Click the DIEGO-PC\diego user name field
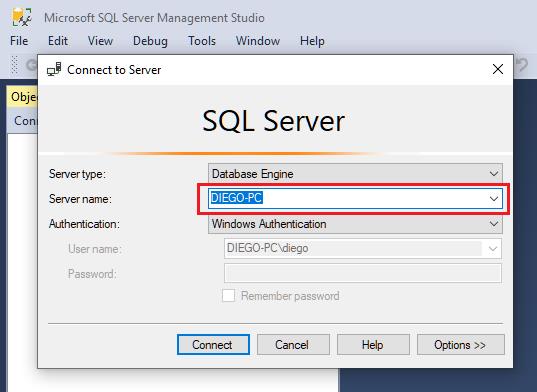Viewport: 537px width, 392px height. (x=363, y=249)
